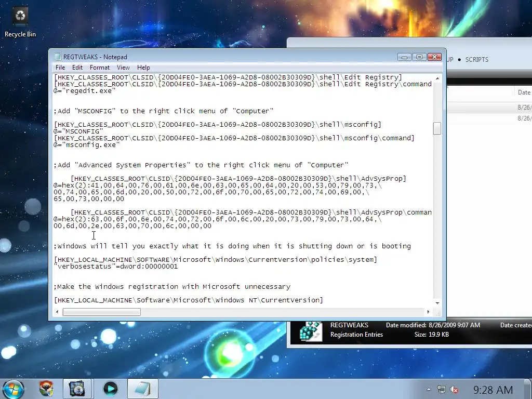Close the REGTWEAKS Notepad window
This screenshot has width=532, height=399.
click(x=434, y=57)
